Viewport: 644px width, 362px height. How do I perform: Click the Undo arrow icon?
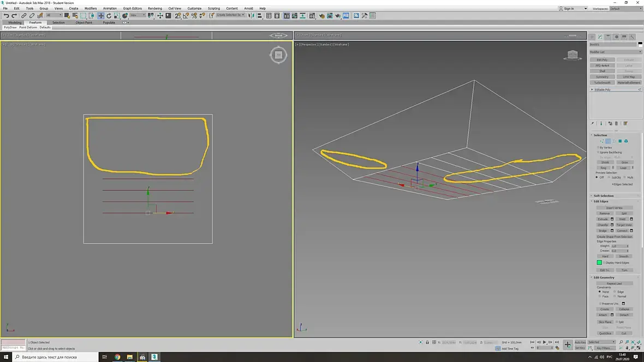(x=6, y=16)
